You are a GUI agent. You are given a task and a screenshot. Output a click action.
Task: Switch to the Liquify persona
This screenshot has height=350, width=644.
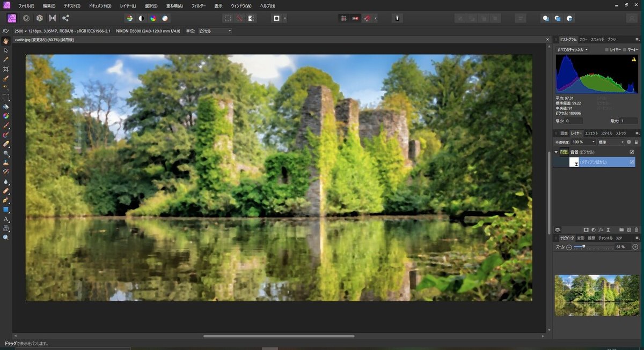point(26,18)
